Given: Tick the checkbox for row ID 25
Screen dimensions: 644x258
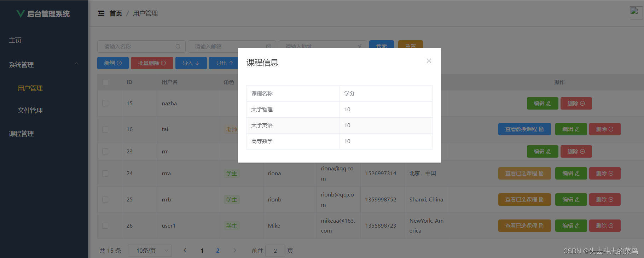Looking at the screenshot, I should click(x=105, y=200).
